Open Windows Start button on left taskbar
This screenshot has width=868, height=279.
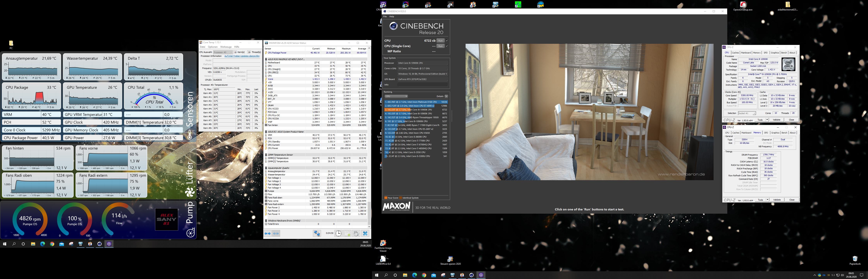(x=5, y=244)
